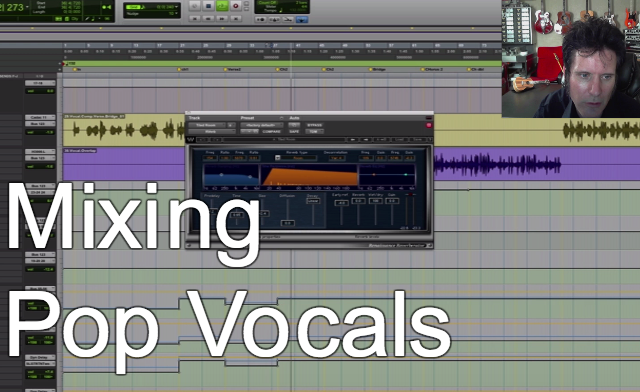
Task: Click the red target button in plugin header
Action: pyautogui.click(x=429, y=125)
